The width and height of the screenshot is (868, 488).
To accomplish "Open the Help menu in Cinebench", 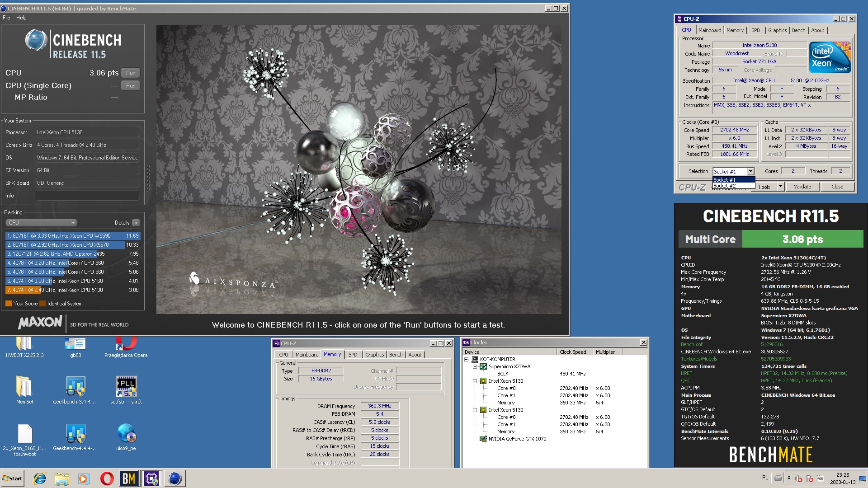I will [x=21, y=18].
